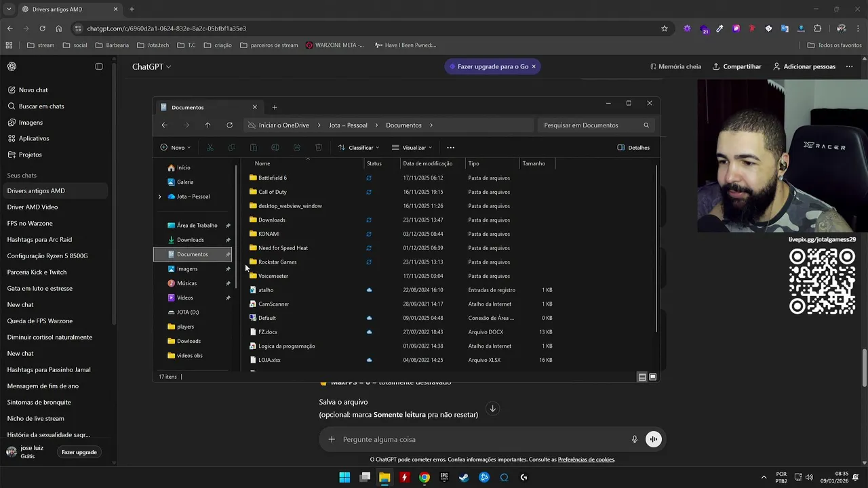Click the Documentos breadcrumb segment
Image resolution: width=868 pixels, height=488 pixels.
pyautogui.click(x=403, y=125)
